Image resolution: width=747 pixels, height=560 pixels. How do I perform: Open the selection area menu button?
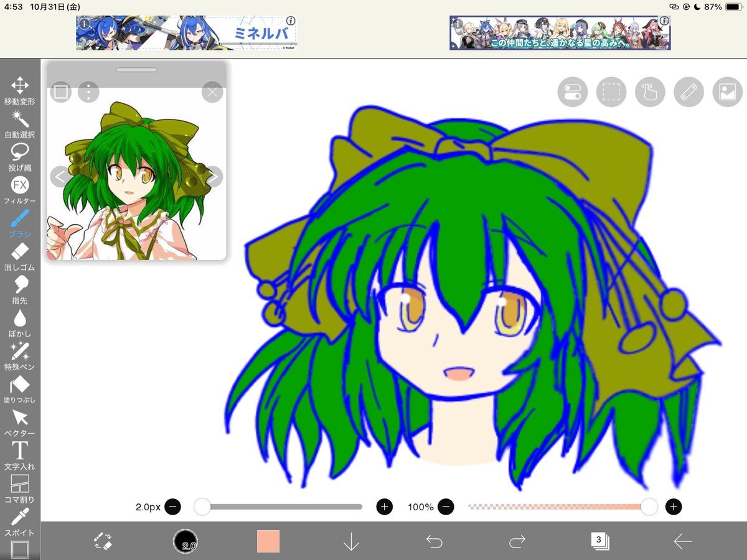click(611, 92)
